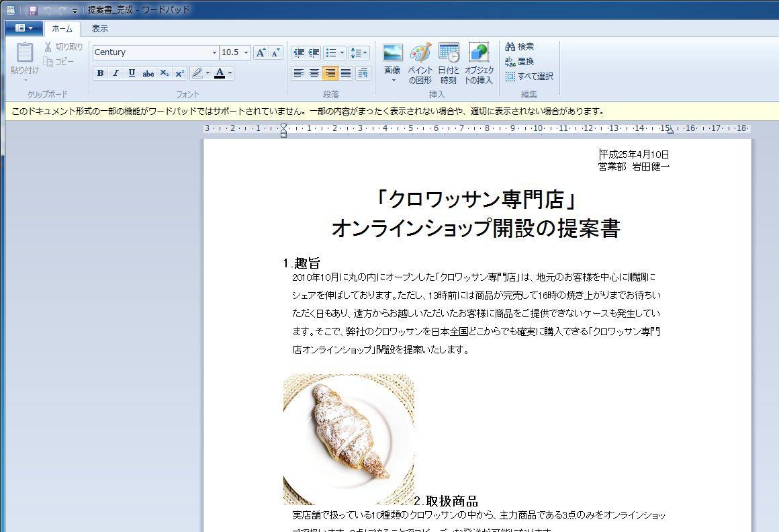Open the font color dropdown arrow
This screenshot has width=779, height=532.
pos(230,73)
